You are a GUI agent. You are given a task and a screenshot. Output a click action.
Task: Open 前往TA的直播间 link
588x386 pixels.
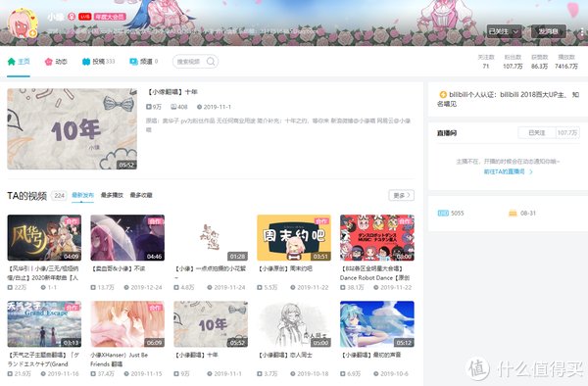(x=508, y=171)
